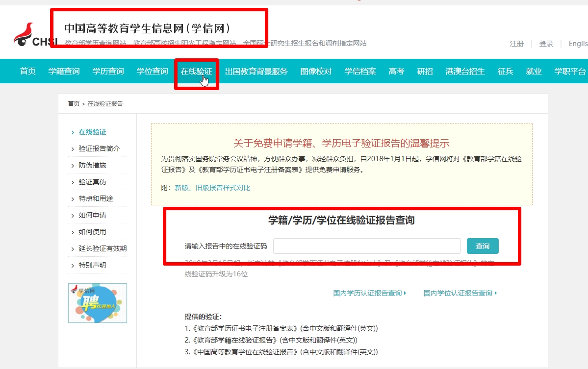This screenshot has height=369, width=588.
Task: Open the 新版、旧版报告样式对比 link
Action: click(x=212, y=188)
